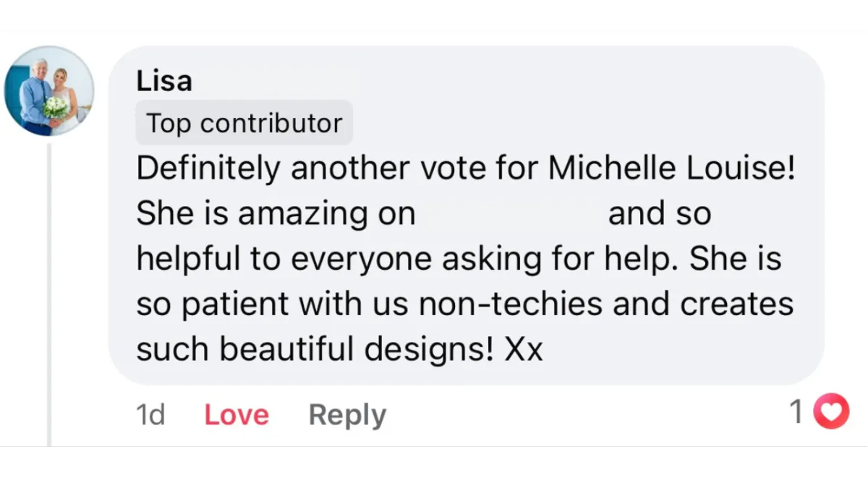Click the vertical thread line below the avatar
Image resolution: width=868 pixels, height=488 pixels.
click(49, 289)
